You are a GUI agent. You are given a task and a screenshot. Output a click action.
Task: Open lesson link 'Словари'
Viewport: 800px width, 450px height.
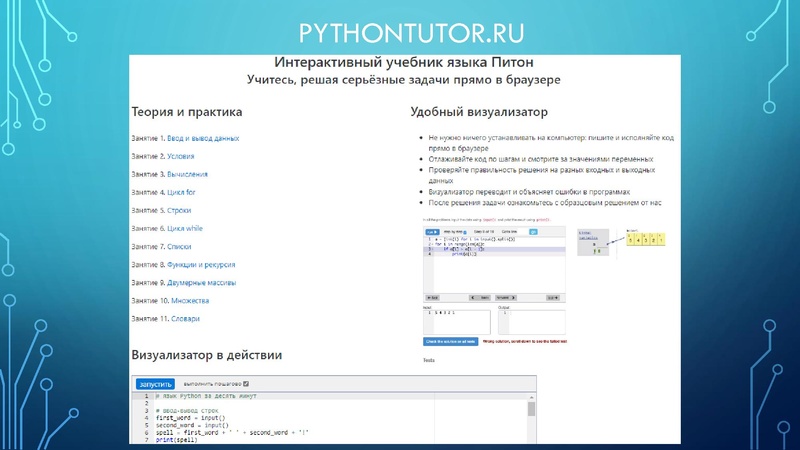pos(185,319)
